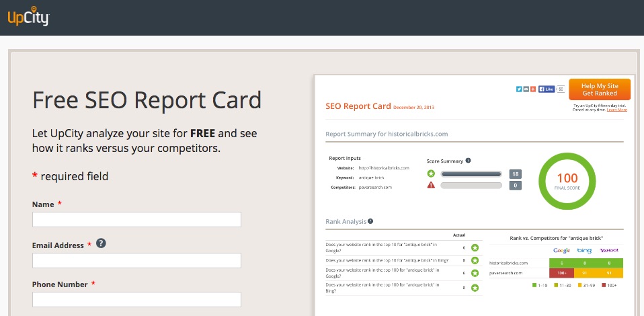The width and height of the screenshot is (644, 316).
Task: Click the 'Actual' column header
Action: [458, 235]
